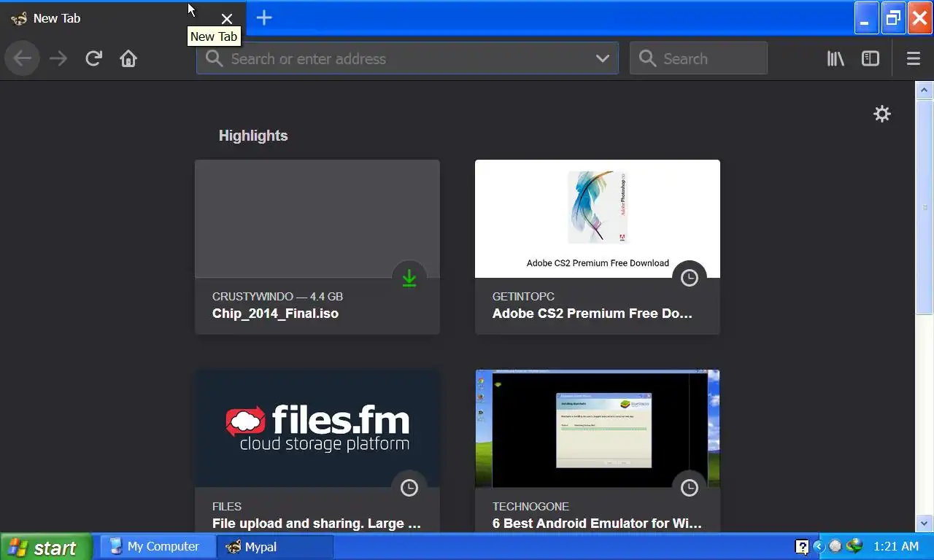Image resolution: width=934 pixels, height=560 pixels.
Task: Toggle the sidebar icon in toolbar
Action: coord(871,58)
